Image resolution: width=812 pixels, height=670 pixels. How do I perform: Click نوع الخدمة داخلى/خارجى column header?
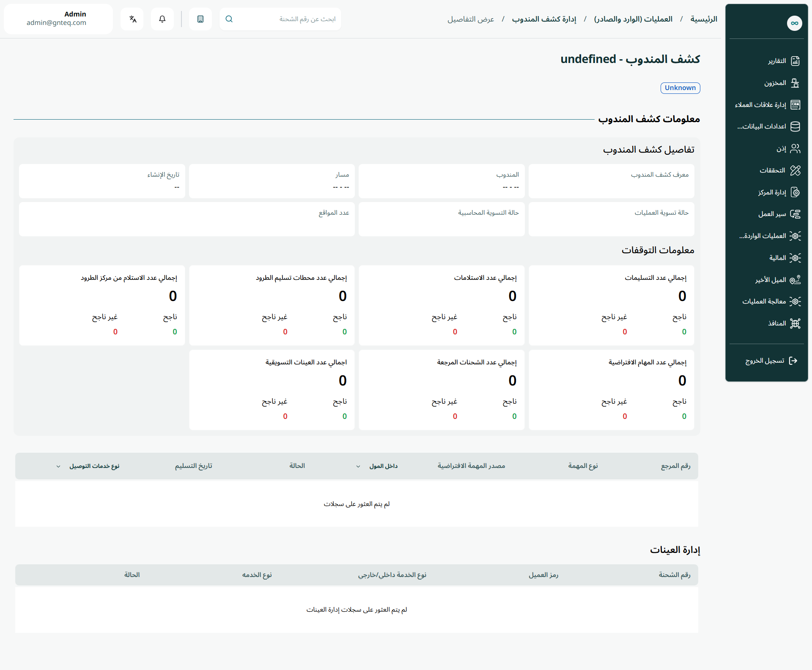click(x=392, y=575)
